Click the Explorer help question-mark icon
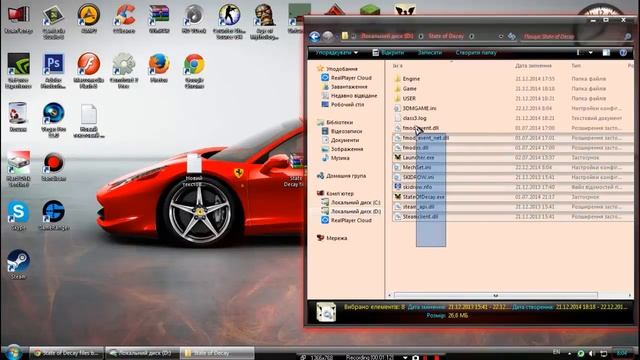The height and width of the screenshot is (360, 640). [623, 53]
